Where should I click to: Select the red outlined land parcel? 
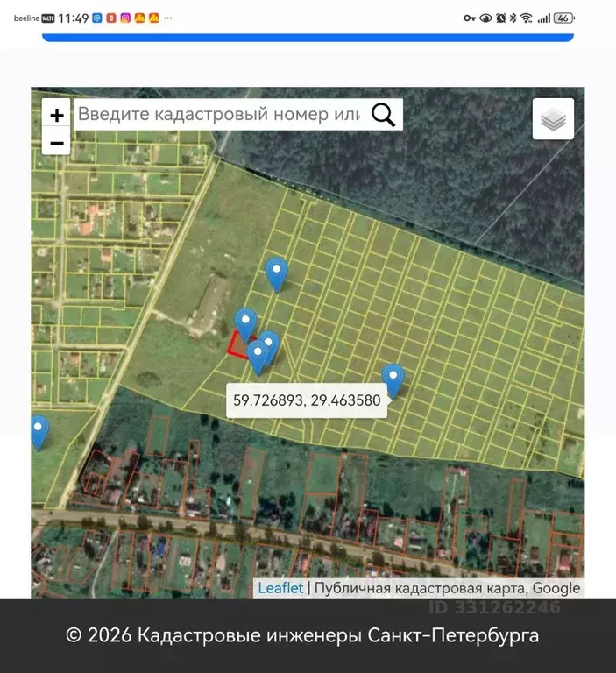[237, 345]
